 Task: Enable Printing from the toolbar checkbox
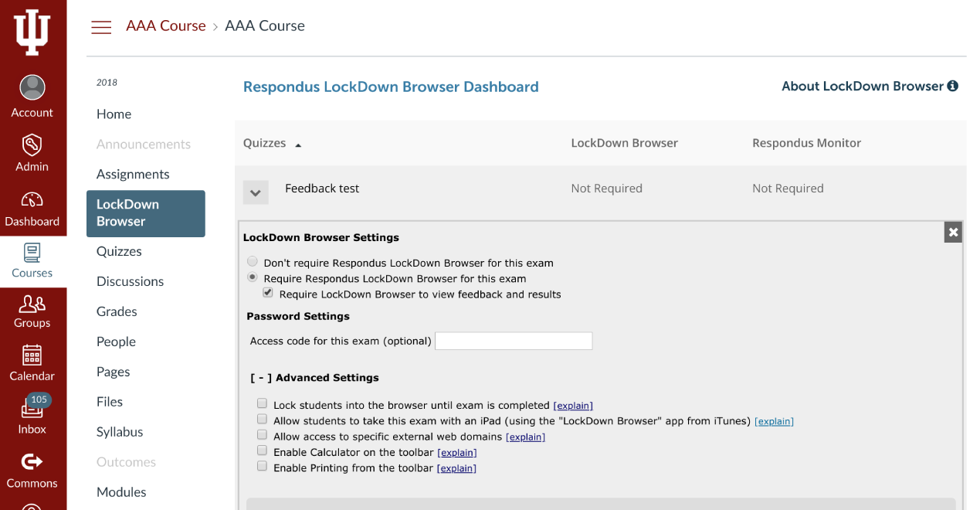[x=263, y=466]
